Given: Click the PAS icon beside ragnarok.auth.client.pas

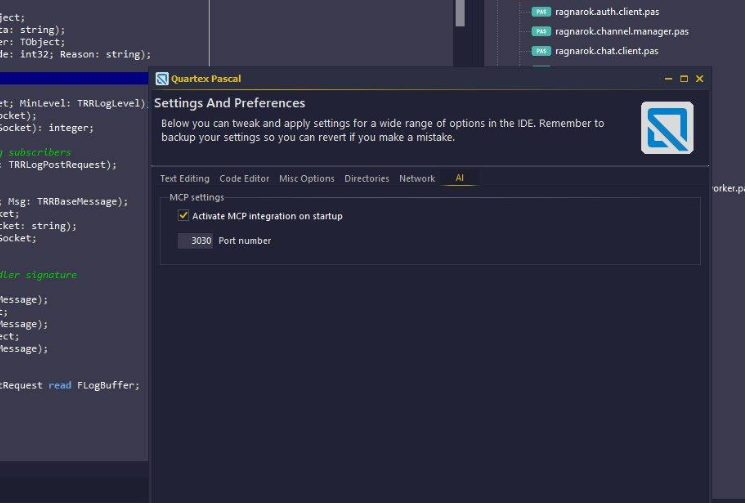Looking at the screenshot, I should tap(541, 12).
